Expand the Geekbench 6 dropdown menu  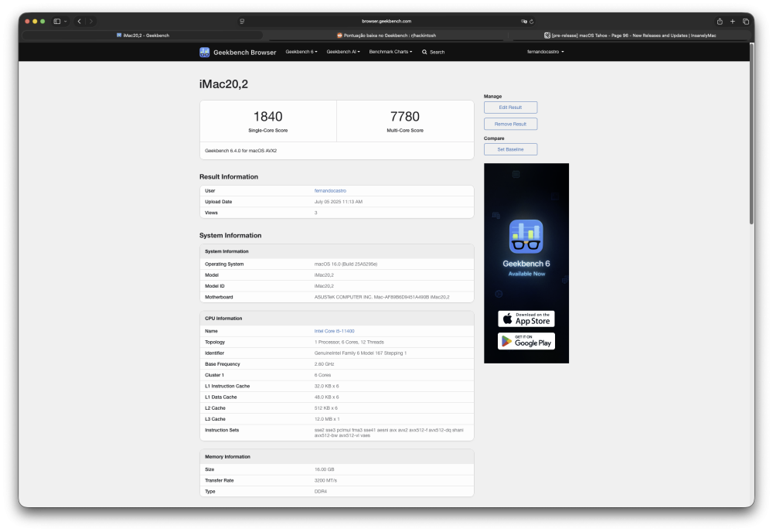pyautogui.click(x=301, y=52)
